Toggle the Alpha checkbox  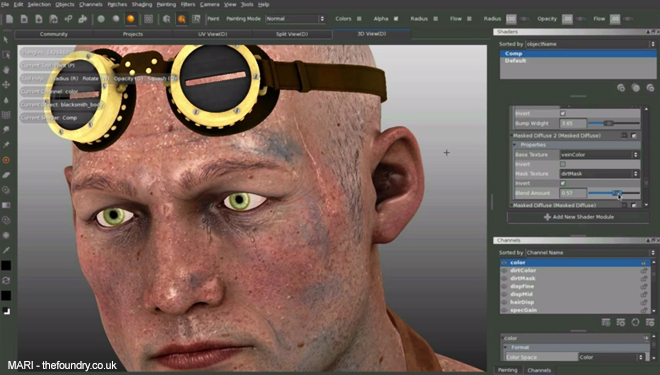(x=396, y=19)
